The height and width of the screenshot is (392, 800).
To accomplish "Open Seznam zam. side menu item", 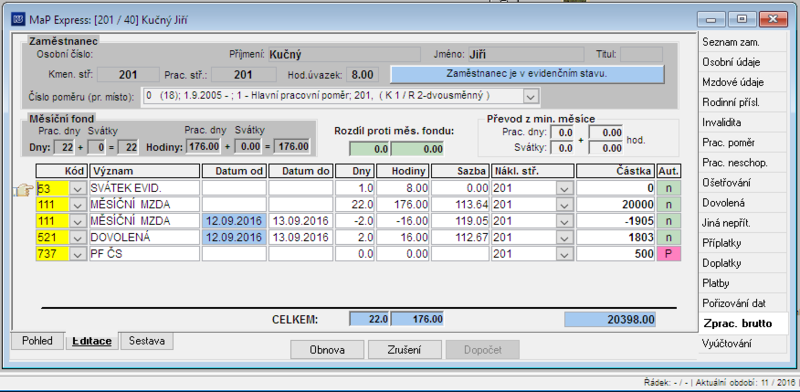I will (x=742, y=42).
